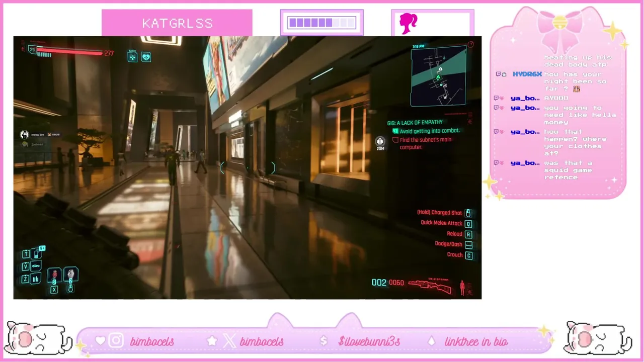Screen dimensions: 644x362
Task: Check the 'Find the subnet's main computer' objective box
Action: click(395, 140)
